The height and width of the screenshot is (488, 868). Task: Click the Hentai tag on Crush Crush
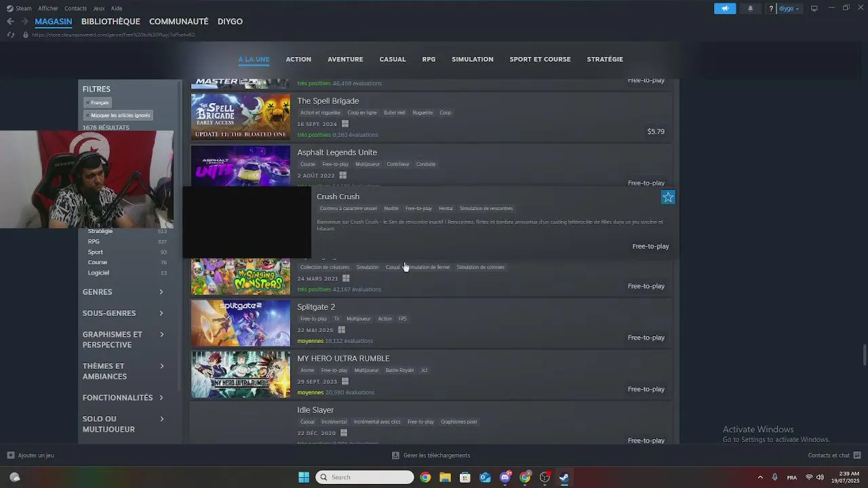(x=446, y=208)
